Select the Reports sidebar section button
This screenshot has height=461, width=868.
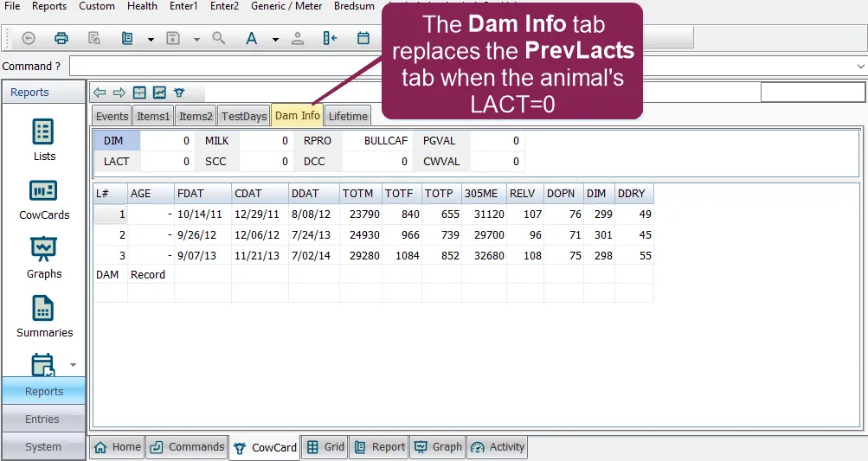click(x=44, y=391)
